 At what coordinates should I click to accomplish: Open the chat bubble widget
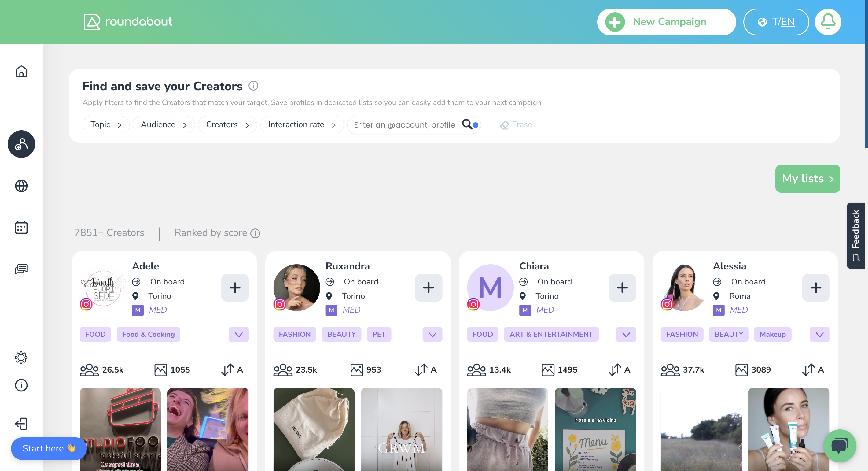click(x=839, y=446)
